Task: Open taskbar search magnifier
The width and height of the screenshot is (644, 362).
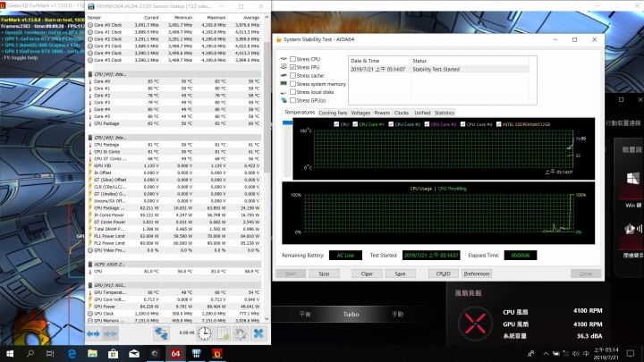Action: [30, 353]
